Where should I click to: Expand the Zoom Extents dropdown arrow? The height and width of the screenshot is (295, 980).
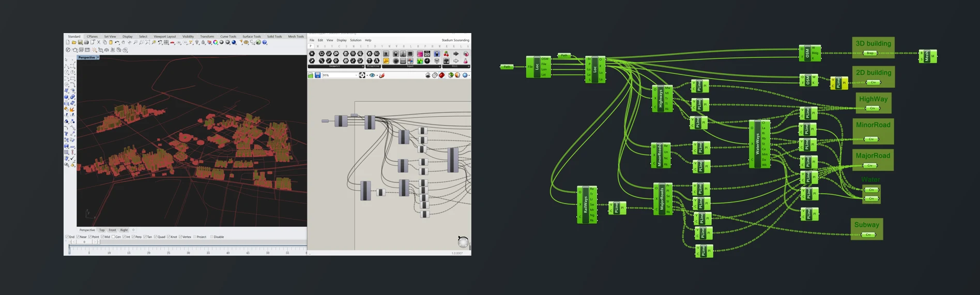tap(367, 75)
